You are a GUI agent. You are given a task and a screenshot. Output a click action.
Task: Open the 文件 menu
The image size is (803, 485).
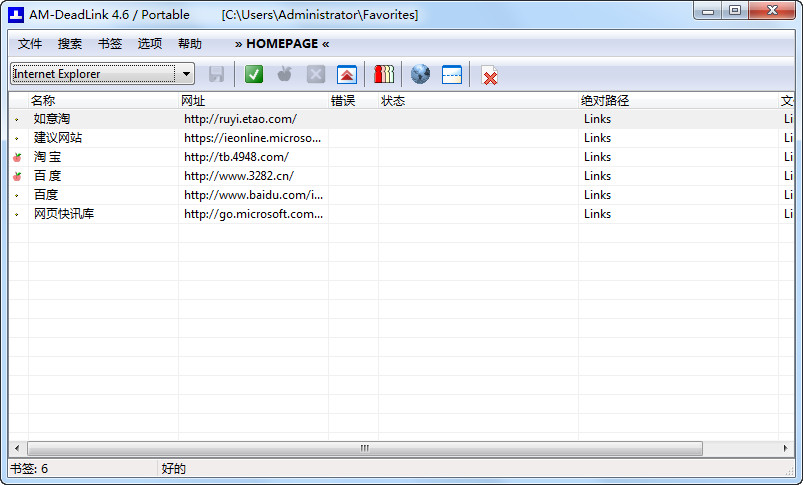[30, 44]
